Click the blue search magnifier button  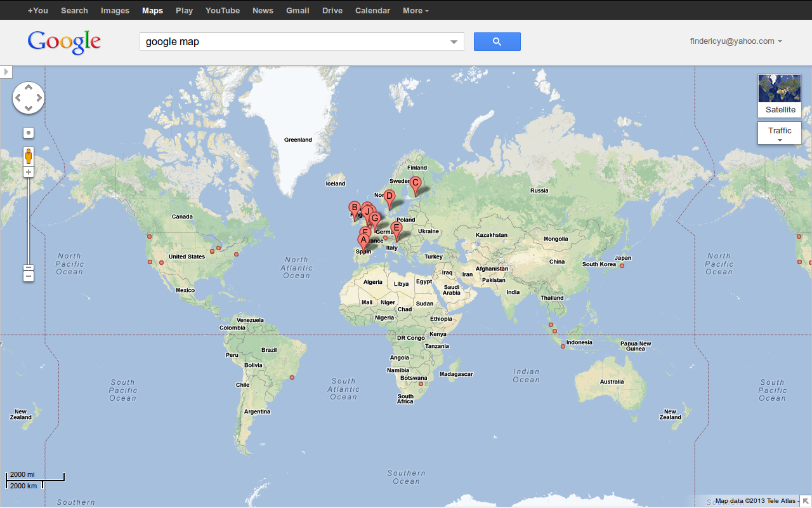coord(497,42)
